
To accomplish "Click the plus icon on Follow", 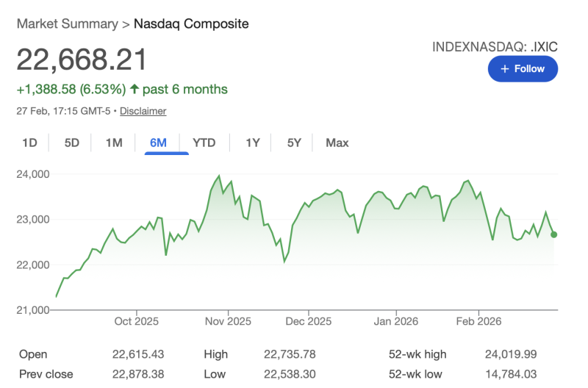I will pyautogui.click(x=505, y=68).
